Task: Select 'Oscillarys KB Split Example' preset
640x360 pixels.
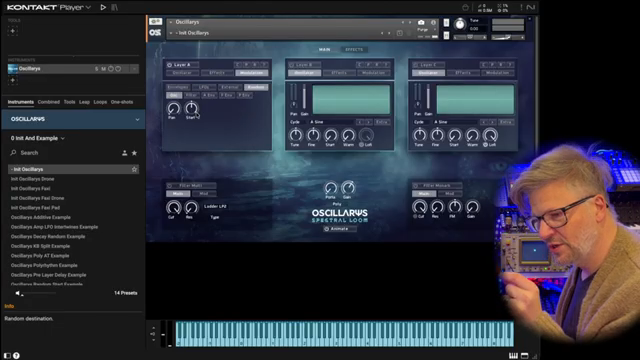Action: pos(40,246)
